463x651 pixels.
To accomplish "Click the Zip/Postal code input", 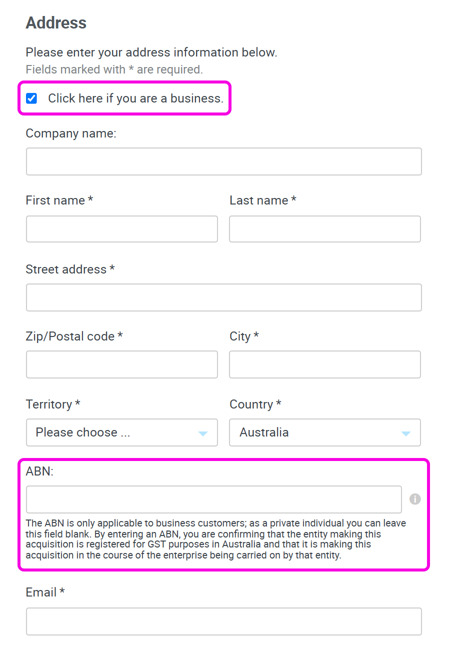I will (x=122, y=365).
